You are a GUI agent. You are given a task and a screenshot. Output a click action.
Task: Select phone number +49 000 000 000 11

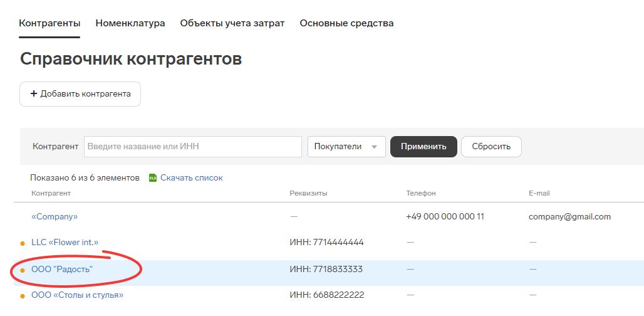point(445,216)
